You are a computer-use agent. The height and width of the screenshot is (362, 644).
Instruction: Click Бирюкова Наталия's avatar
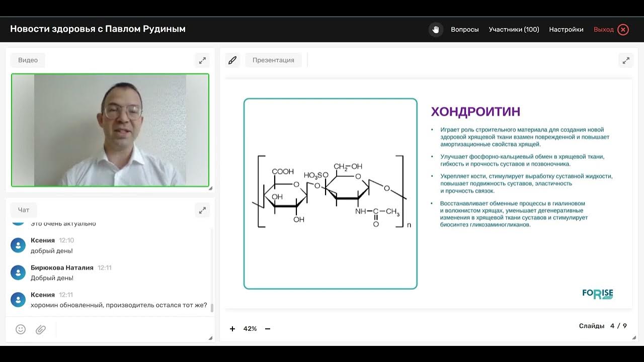click(18, 273)
